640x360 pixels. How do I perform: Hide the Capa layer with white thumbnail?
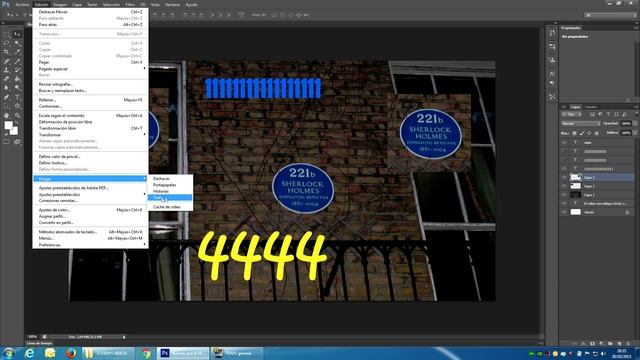pos(564,186)
